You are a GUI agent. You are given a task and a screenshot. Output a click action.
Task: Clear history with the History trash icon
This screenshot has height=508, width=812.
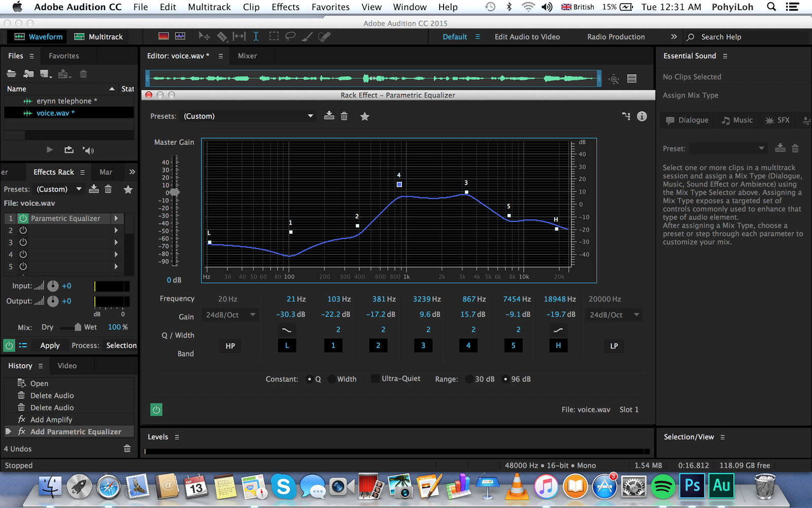[x=127, y=449]
